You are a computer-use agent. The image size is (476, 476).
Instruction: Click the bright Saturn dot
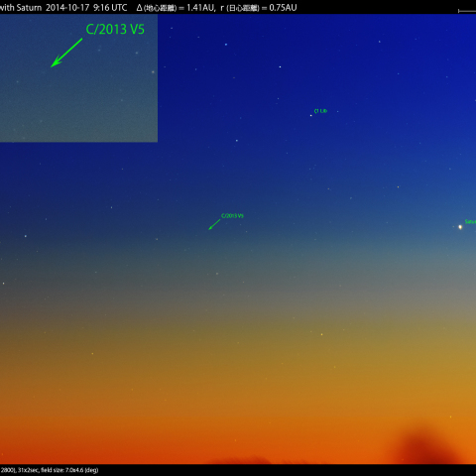click(x=460, y=227)
